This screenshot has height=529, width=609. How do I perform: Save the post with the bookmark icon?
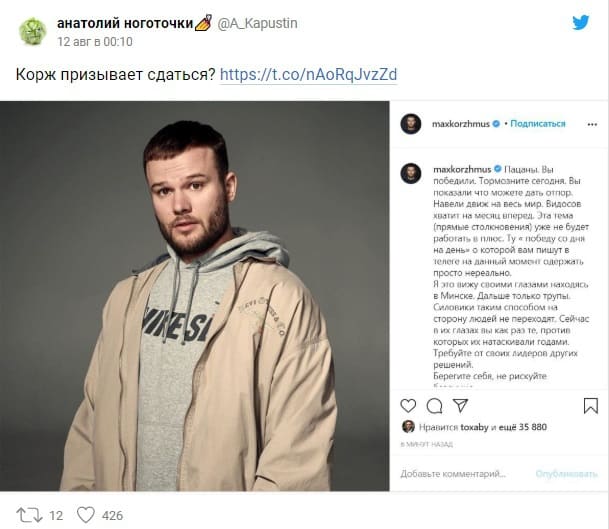pos(590,405)
